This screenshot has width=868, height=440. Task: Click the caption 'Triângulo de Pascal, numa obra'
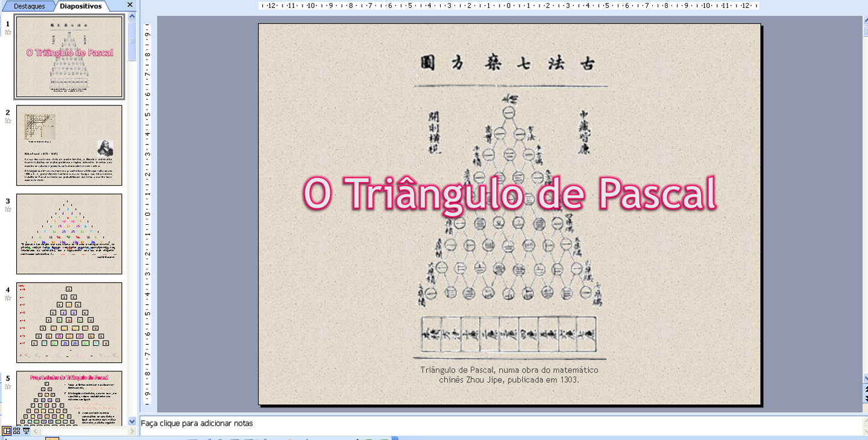[x=509, y=375]
